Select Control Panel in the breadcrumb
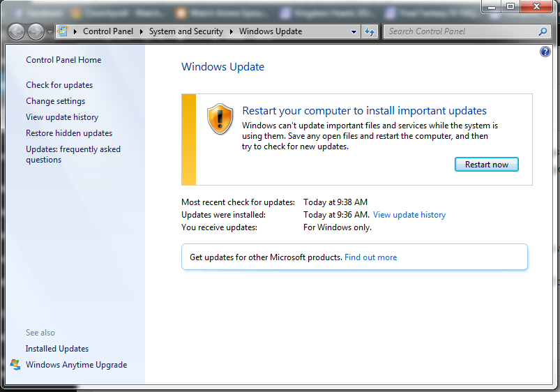Viewport: 560px width, 392px height. click(x=108, y=31)
